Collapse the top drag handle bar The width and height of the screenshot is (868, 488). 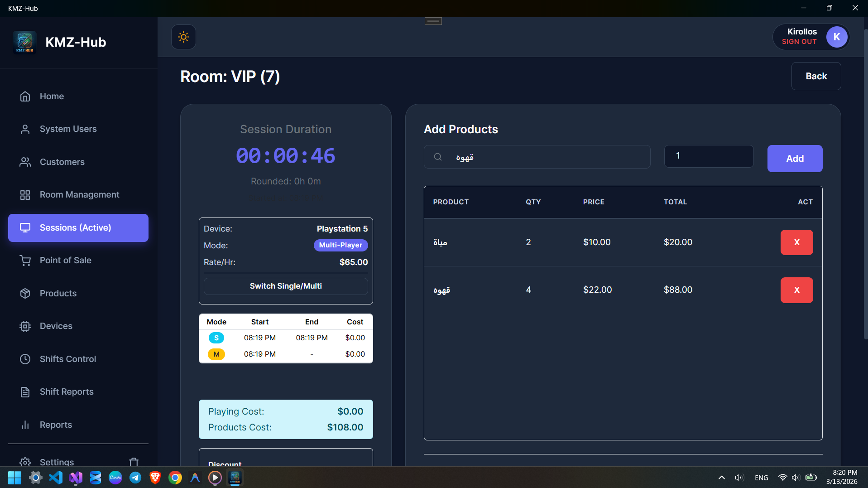click(433, 21)
